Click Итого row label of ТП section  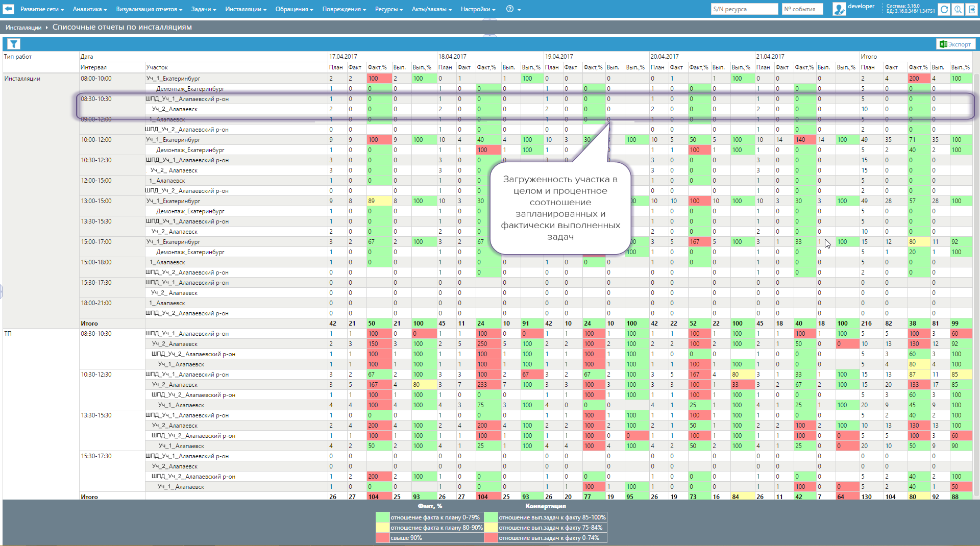click(89, 497)
